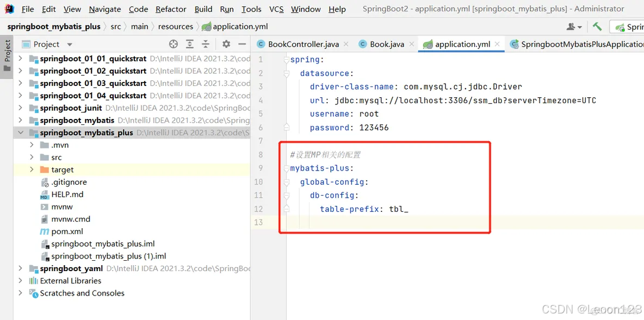The image size is (644, 320).
Task: Close the application.yml tab
Action: (497, 44)
